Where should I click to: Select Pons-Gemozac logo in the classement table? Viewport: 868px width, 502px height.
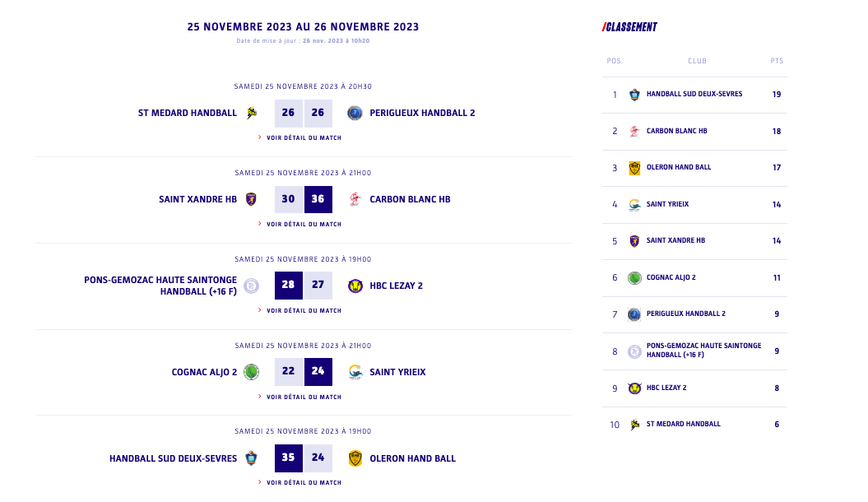[x=634, y=351]
